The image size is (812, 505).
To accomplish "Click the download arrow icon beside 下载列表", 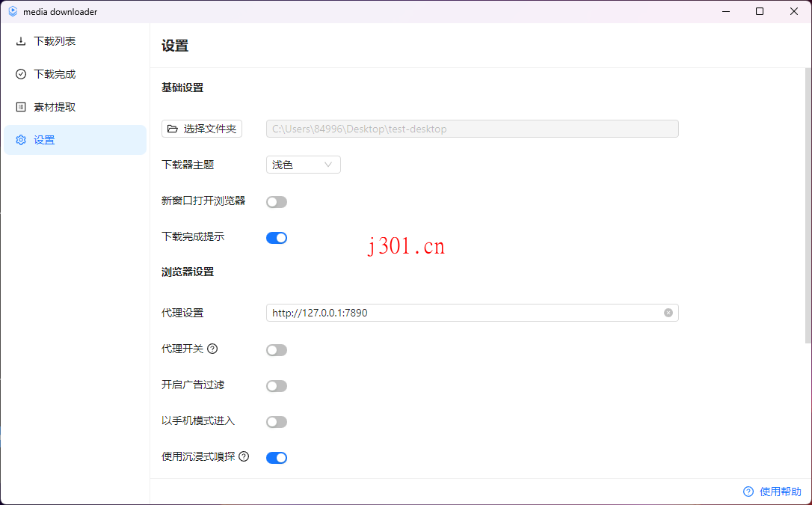I will 21,41.
